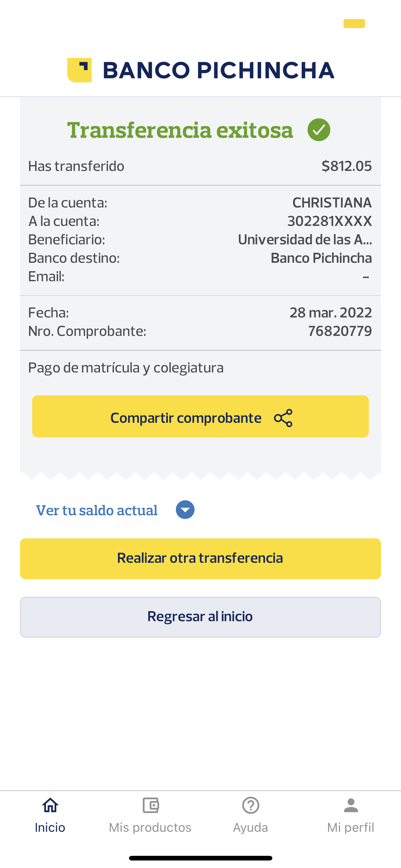Go to the Mi perfil tab

click(x=350, y=827)
